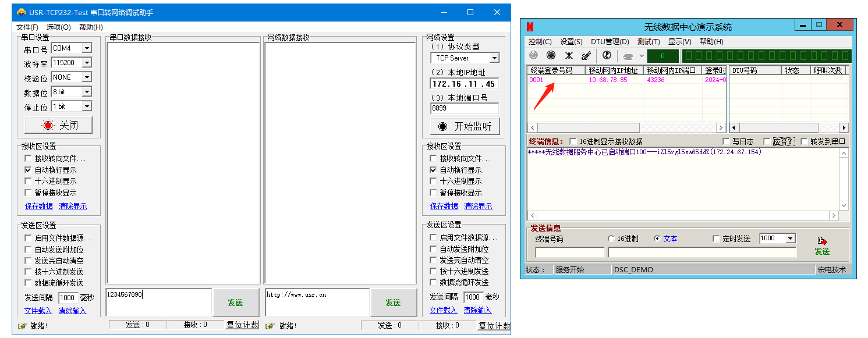
Task: Click the clear brush icon in toolbar
Action: click(586, 55)
